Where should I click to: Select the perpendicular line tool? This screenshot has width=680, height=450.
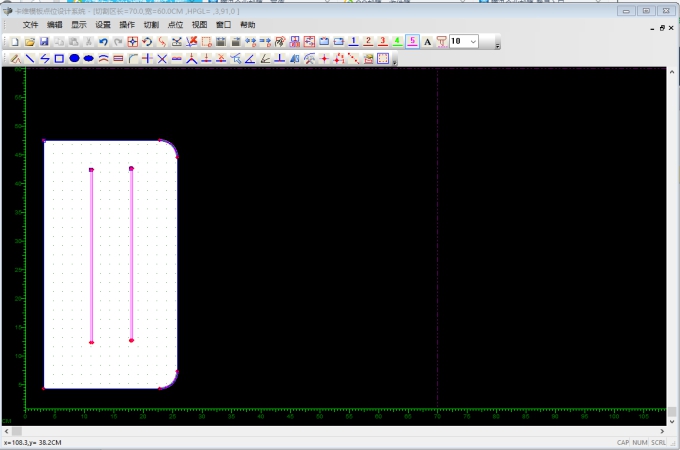280,59
